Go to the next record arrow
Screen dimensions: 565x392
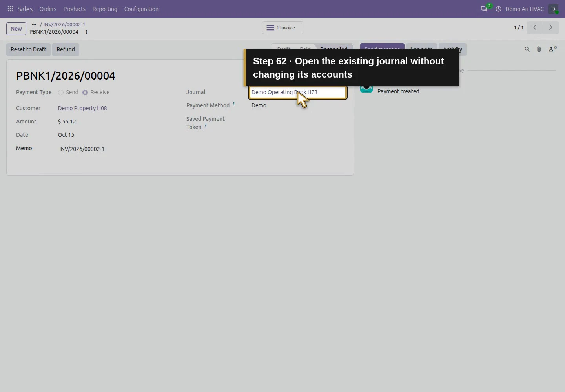[550, 27]
